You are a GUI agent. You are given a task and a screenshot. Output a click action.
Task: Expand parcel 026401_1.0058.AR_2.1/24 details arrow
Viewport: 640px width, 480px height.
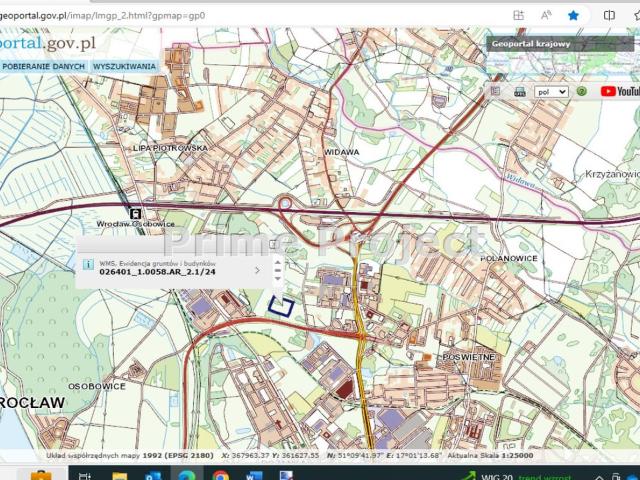click(x=257, y=269)
